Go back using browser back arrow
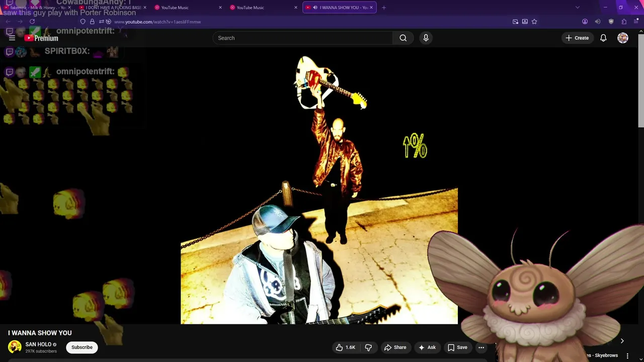This screenshot has width=644, height=362. tap(8, 22)
